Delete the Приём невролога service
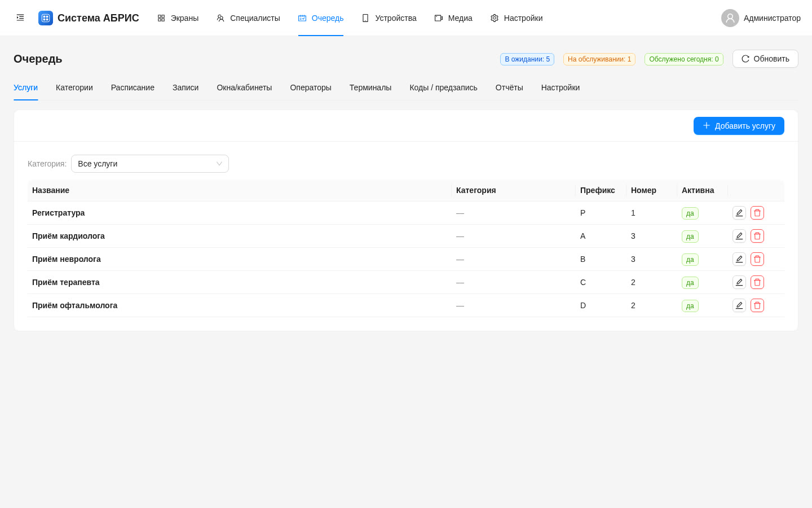 pyautogui.click(x=757, y=259)
